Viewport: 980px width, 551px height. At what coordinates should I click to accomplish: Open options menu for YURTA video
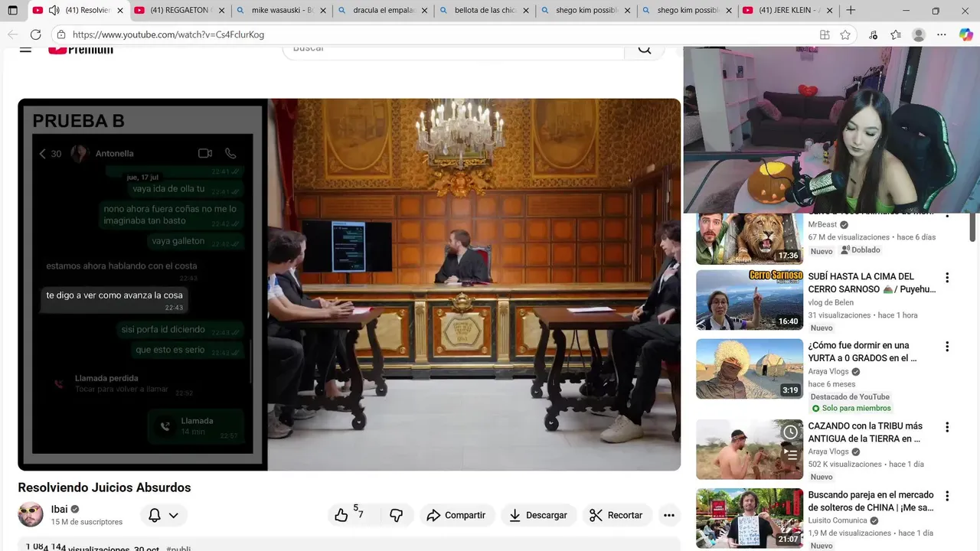[x=947, y=347]
